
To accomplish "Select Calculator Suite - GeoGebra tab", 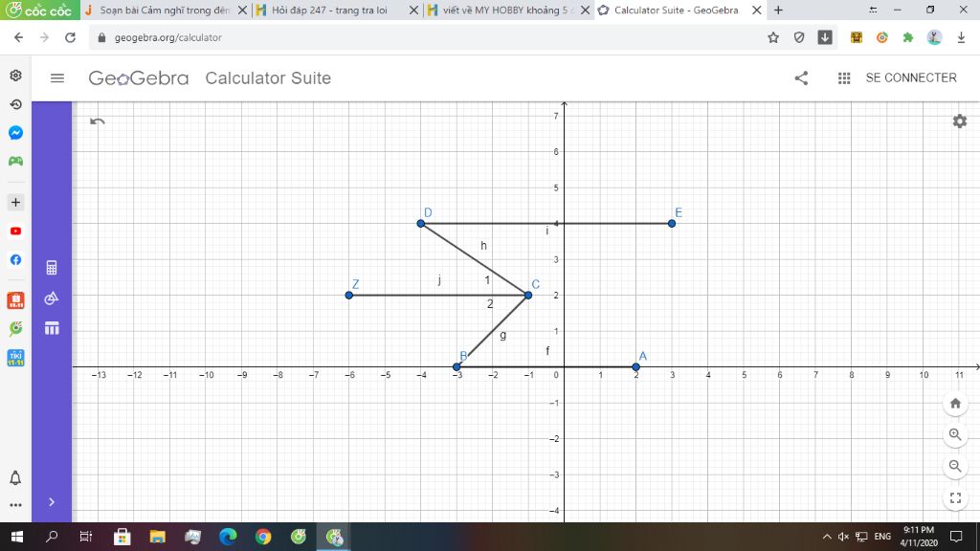I will point(679,10).
